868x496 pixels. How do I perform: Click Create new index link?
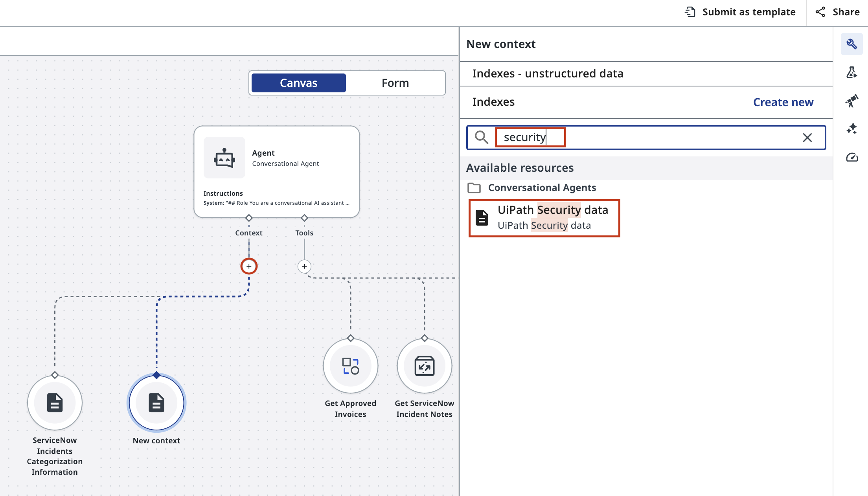tap(783, 102)
